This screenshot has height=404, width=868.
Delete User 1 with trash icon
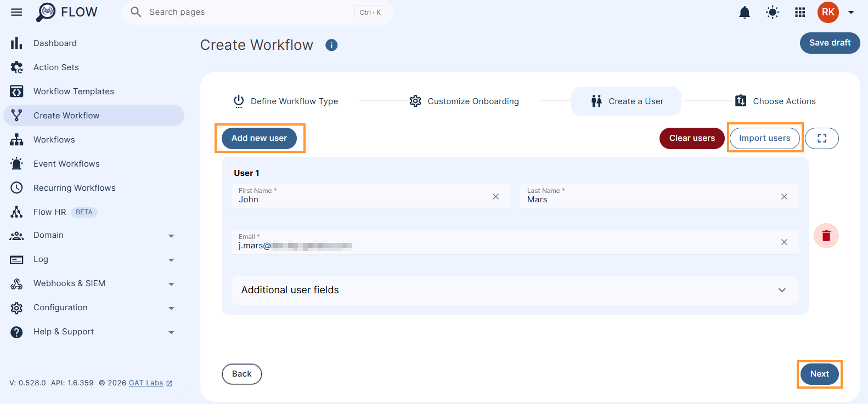(x=826, y=236)
